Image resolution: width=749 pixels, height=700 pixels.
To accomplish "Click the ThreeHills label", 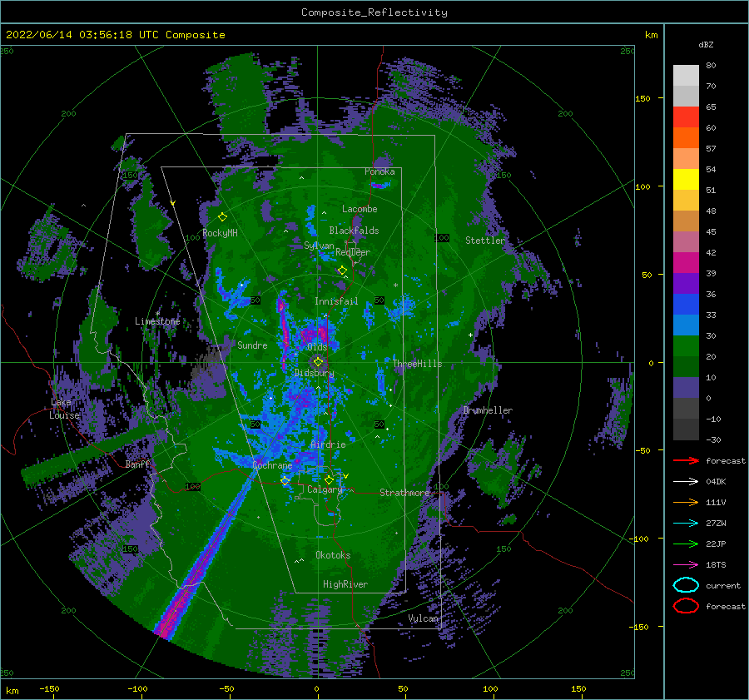I will pos(418,364).
